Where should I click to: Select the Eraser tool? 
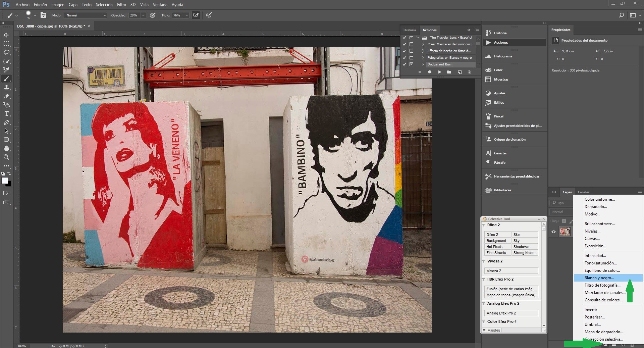click(x=6, y=96)
